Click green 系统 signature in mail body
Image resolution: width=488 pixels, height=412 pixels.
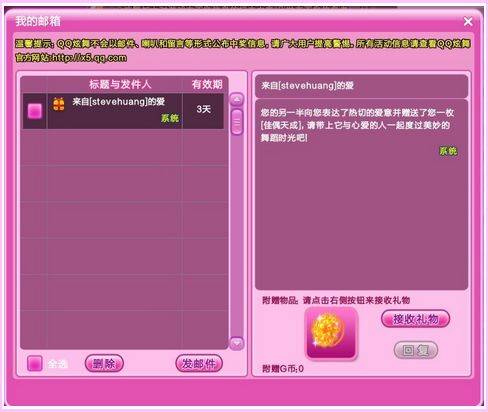point(448,151)
